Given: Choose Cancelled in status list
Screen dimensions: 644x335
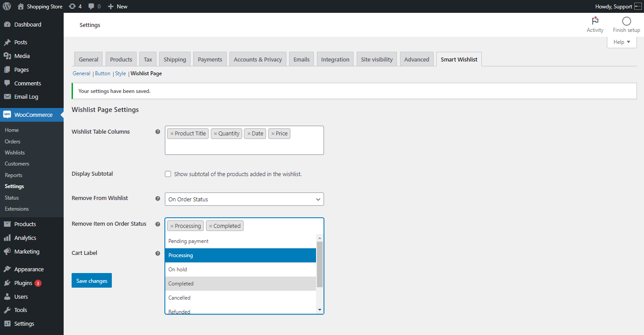Looking at the screenshot, I should pos(240,298).
